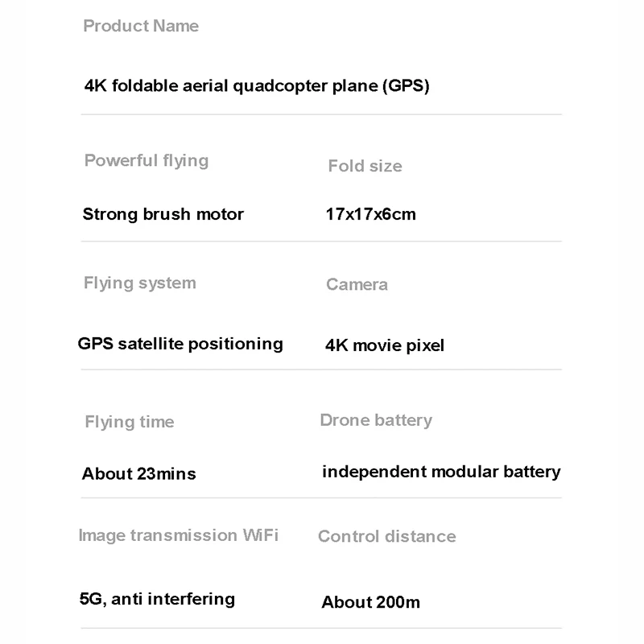The image size is (644, 644).
Task: Click the "Control distance" label
Action: point(387,536)
